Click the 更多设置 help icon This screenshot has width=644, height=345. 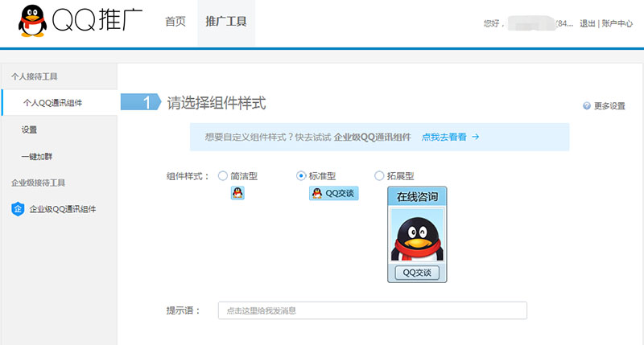(x=586, y=106)
